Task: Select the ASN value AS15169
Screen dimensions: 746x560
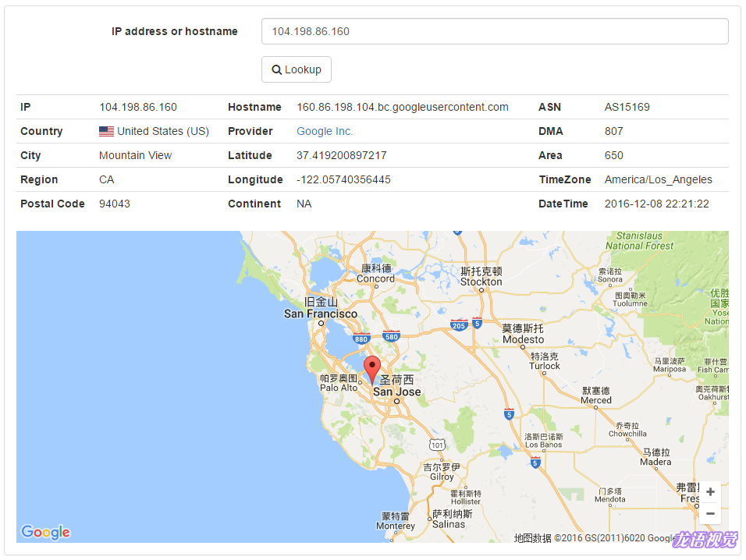Action: click(627, 107)
